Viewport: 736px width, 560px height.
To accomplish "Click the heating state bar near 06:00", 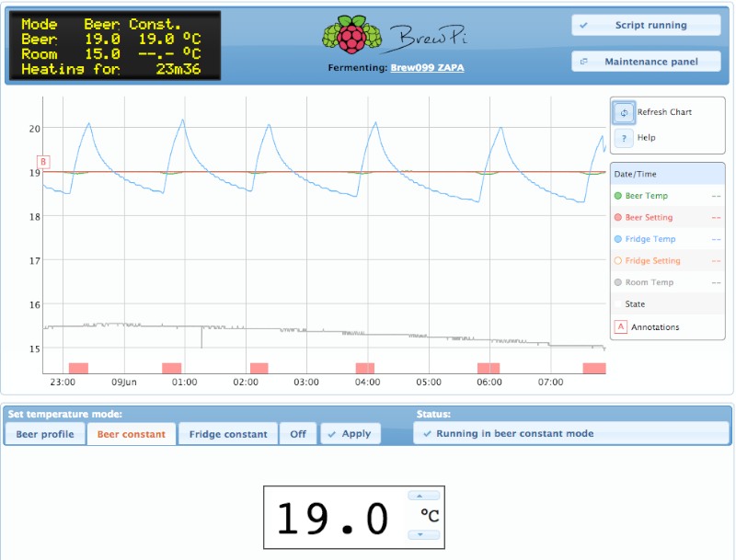I will click(x=489, y=368).
